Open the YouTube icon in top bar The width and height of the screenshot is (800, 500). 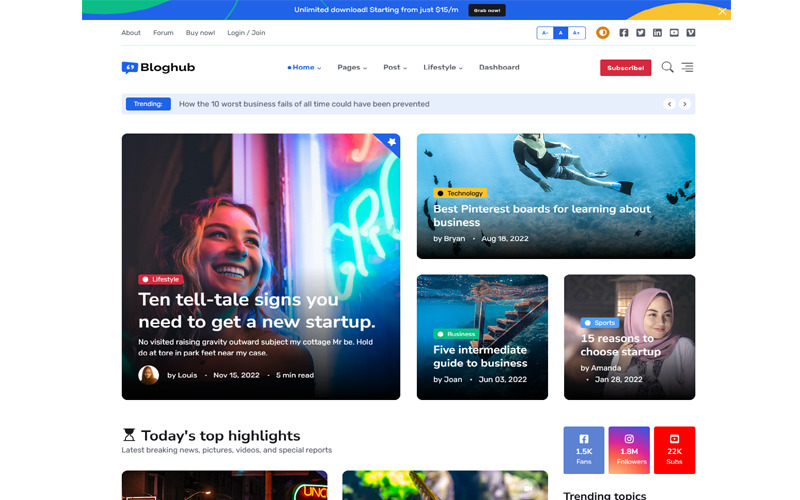pos(674,33)
